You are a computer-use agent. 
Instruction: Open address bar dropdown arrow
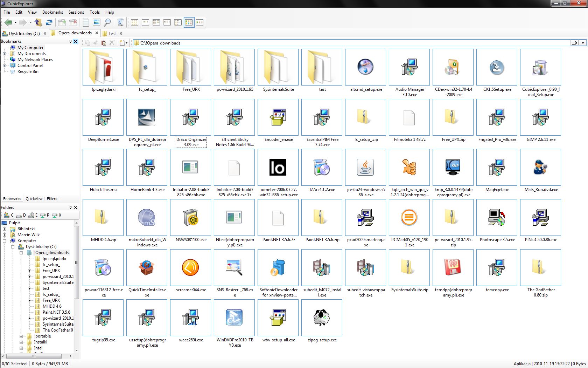(x=583, y=43)
